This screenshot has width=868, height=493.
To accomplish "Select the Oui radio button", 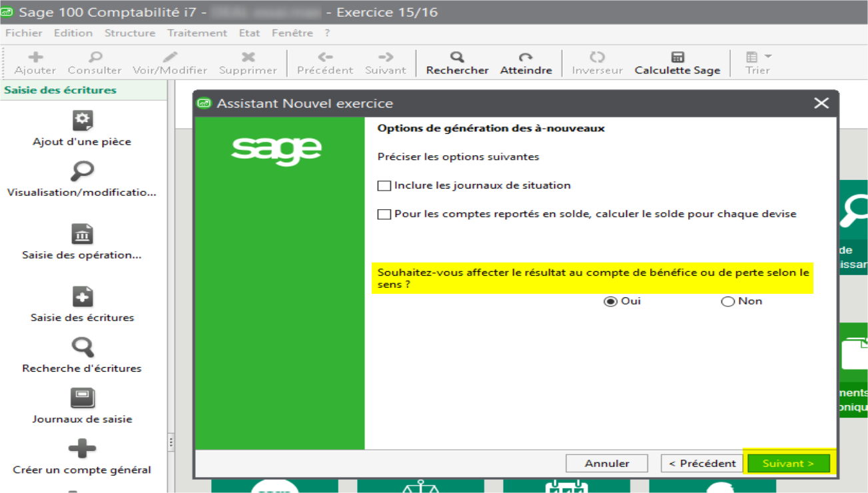I will pyautogui.click(x=610, y=302).
